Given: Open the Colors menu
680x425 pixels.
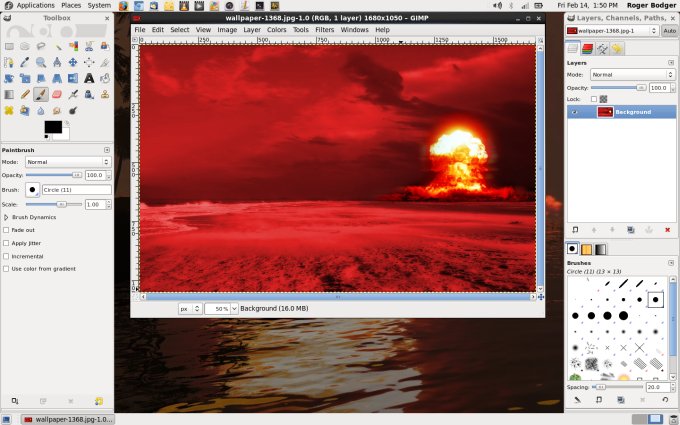Looking at the screenshot, I should (276, 30).
